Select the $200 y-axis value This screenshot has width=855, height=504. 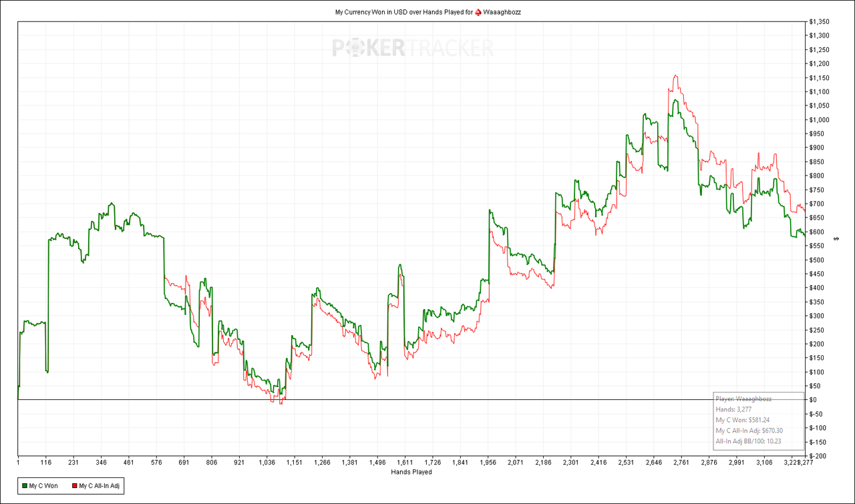coord(816,344)
